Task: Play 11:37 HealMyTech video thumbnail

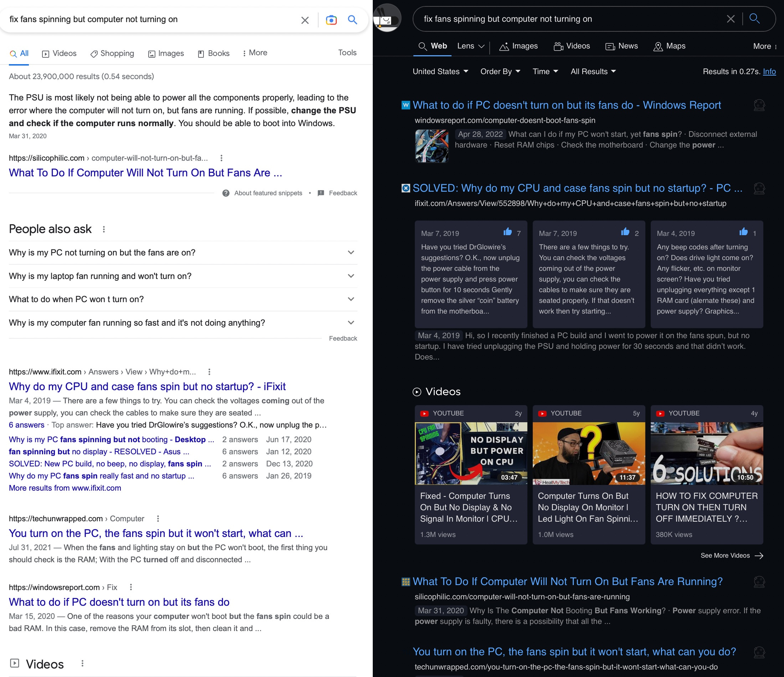Action: coord(589,453)
